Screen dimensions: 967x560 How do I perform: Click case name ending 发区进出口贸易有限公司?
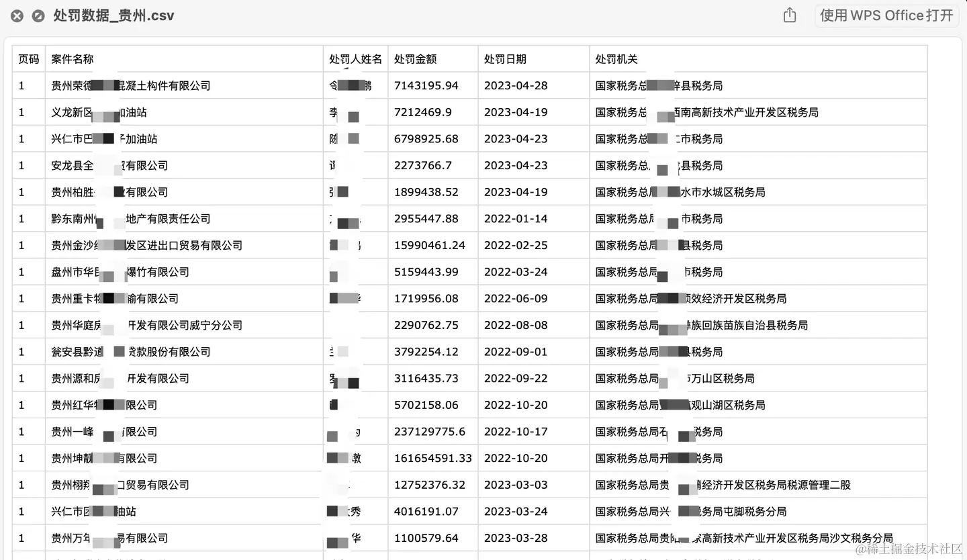point(184,245)
